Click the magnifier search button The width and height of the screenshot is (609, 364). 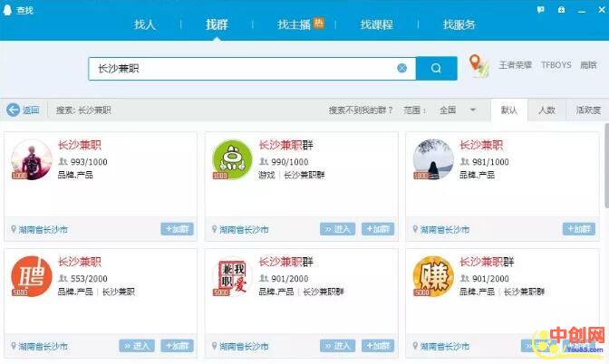click(x=436, y=68)
